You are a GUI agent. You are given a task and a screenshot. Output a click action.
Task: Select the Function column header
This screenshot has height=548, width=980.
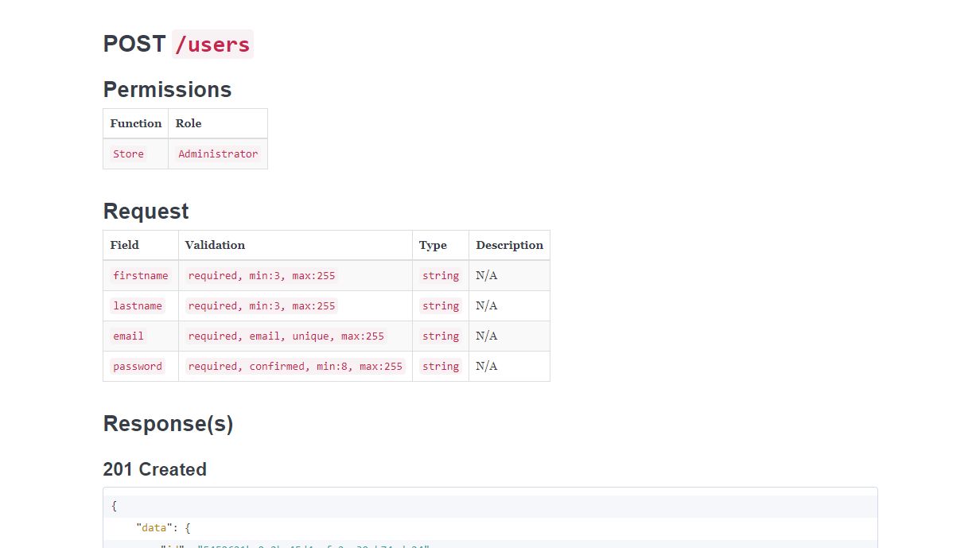click(136, 123)
